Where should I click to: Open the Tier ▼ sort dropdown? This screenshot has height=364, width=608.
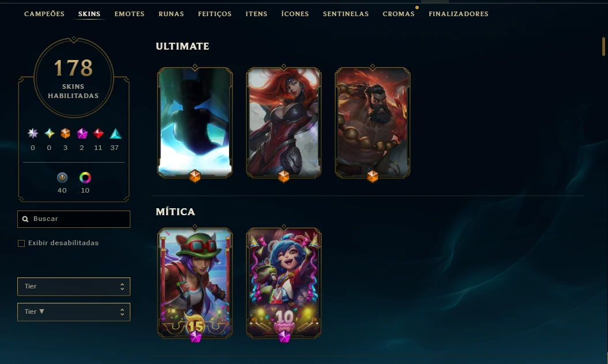click(74, 312)
